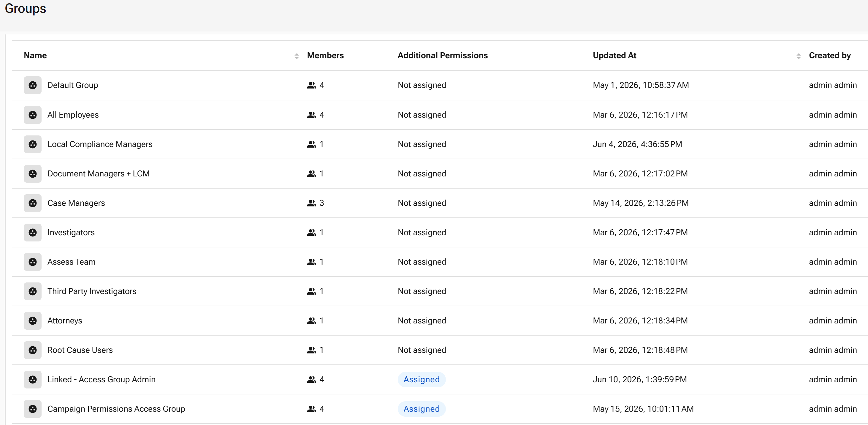Click the Updated At column header
This screenshot has height=425, width=868.
pos(614,56)
